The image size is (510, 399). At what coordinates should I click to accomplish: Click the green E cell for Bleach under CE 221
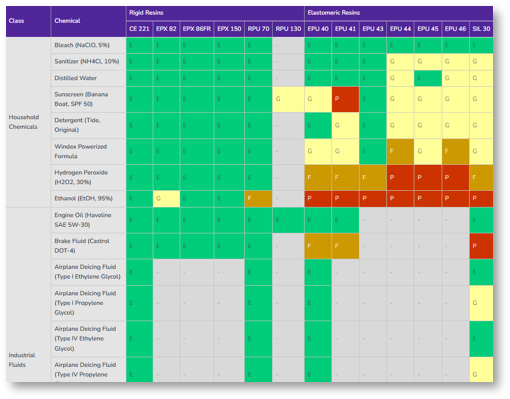pyautogui.click(x=139, y=45)
